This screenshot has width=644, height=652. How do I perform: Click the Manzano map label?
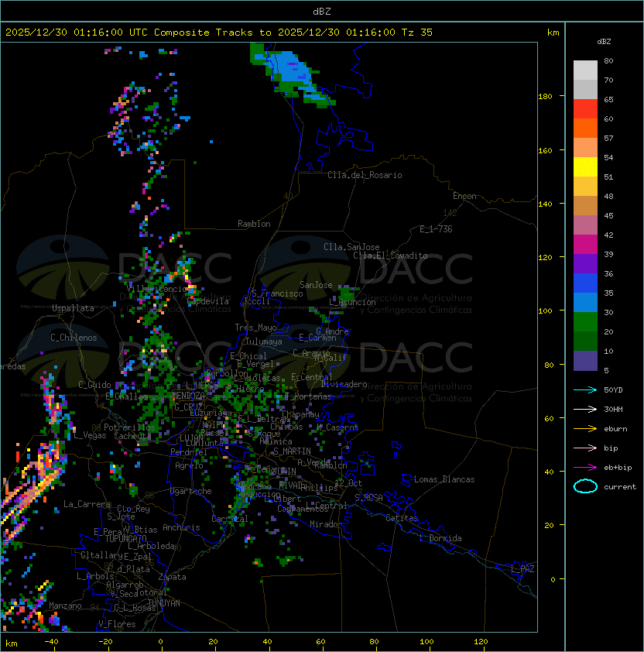click(x=65, y=606)
